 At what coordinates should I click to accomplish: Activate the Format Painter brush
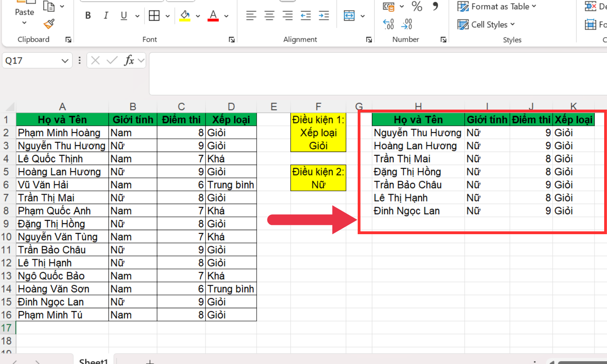(x=49, y=24)
